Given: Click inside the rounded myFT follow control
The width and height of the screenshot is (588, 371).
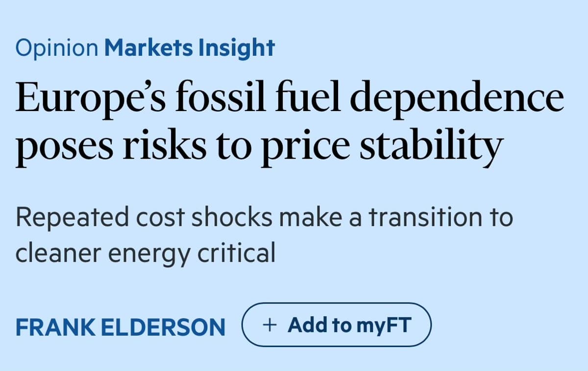Looking at the screenshot, I should [337, 324].
